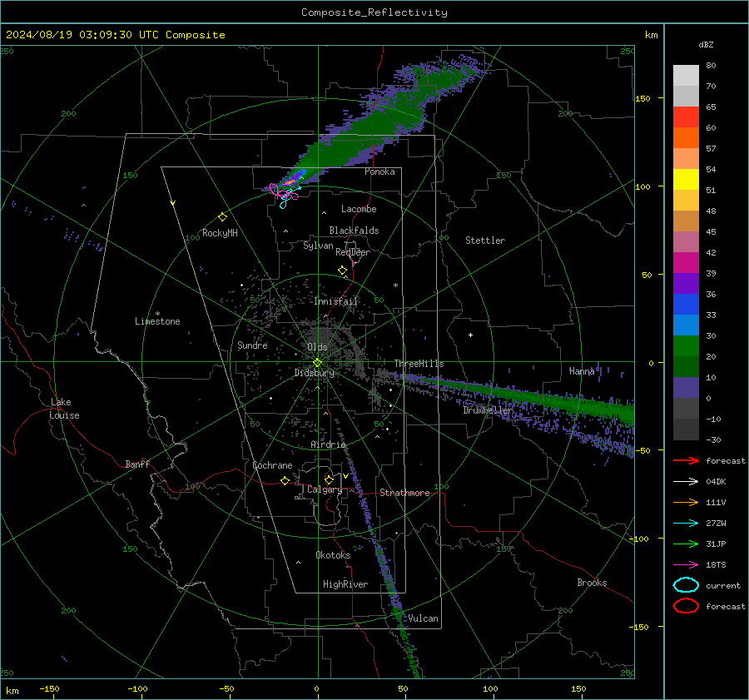This screenshot has width=749, height=700.
Task: Click the Stettler town label
Action: coord(485,241)
